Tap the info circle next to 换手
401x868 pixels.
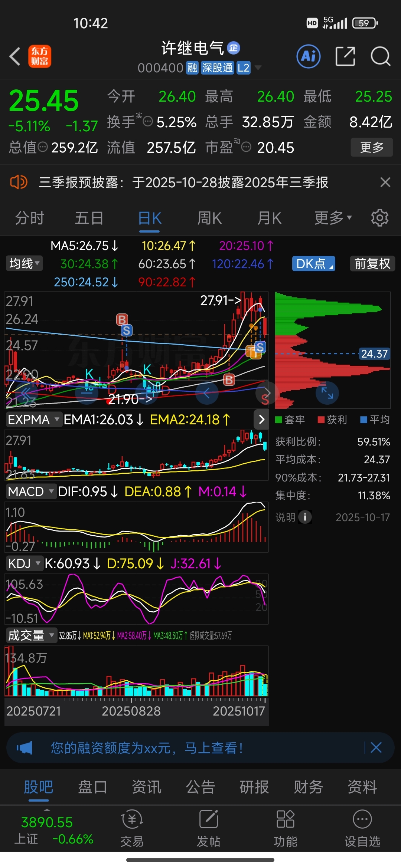coord(148,121)
